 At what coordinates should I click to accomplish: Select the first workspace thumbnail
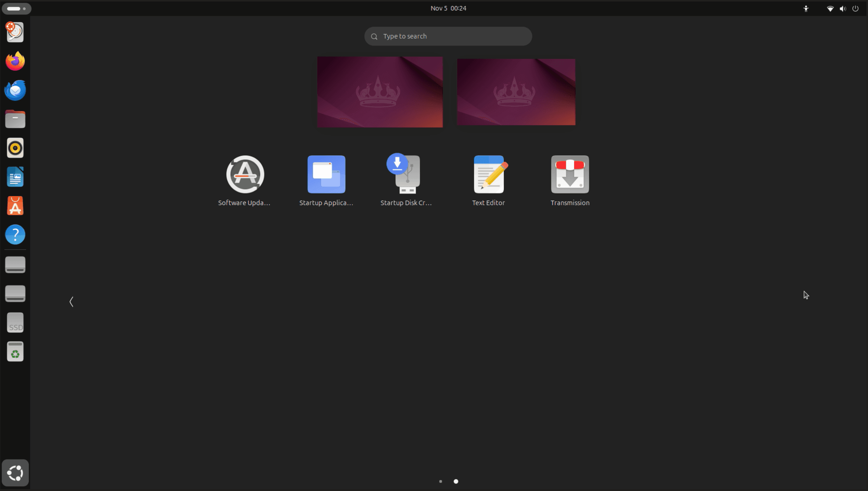380,92
